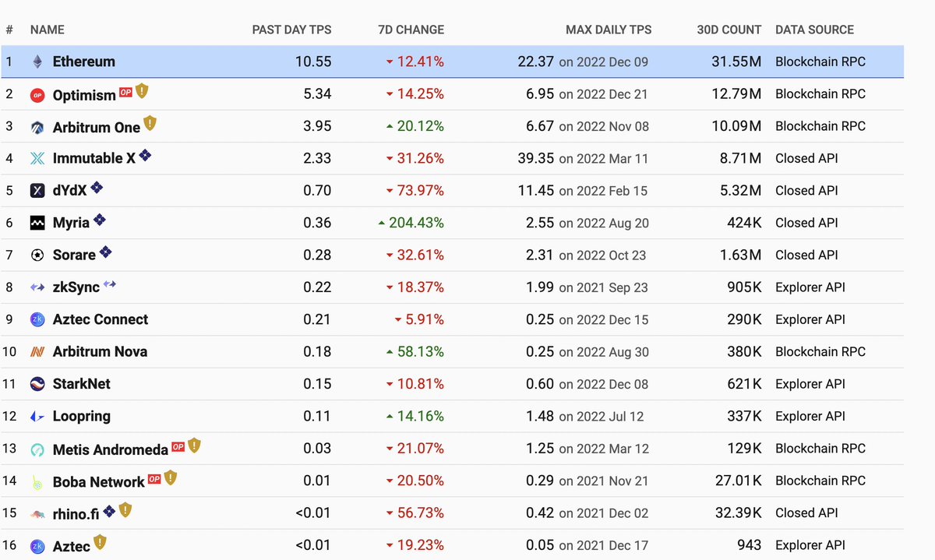Click the Loopring logo icon
The height and width of the screenshot is (560, 935).
37,417
